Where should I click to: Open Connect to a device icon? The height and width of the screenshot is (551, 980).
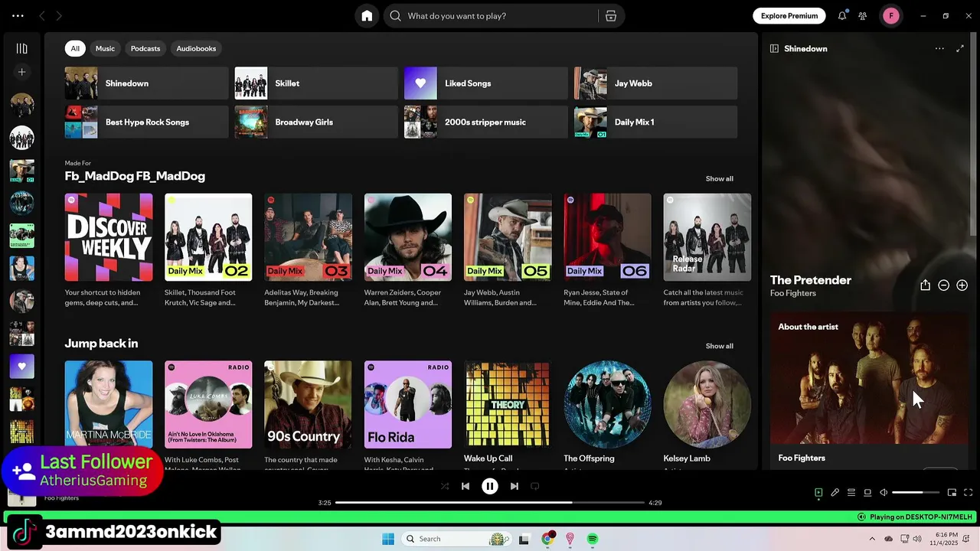click(867, 493)
